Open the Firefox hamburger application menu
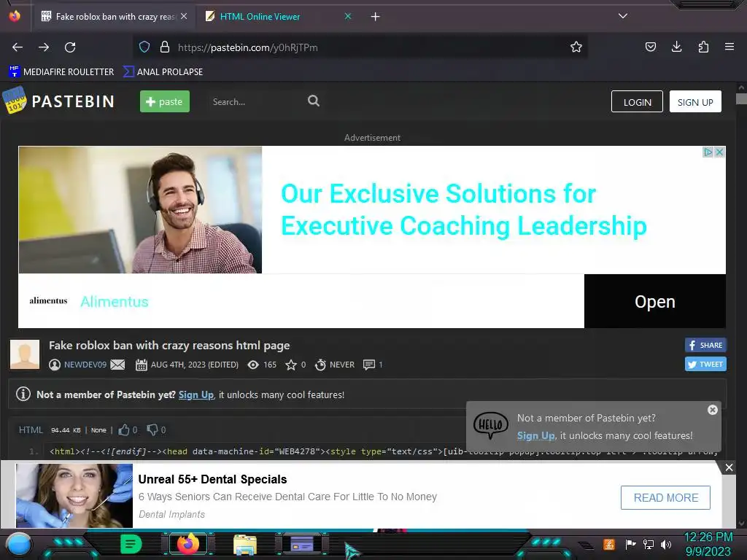 (x=729, y=47)
